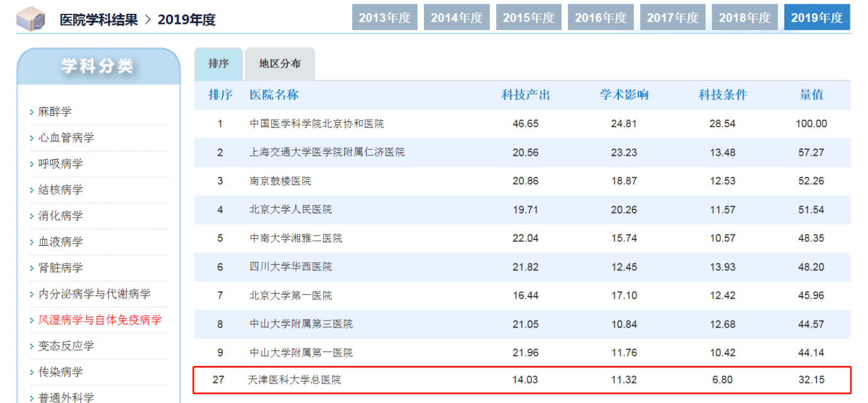
Task: Select 呼吸病学 in the subject list
Action: click(x=60, y=163)
